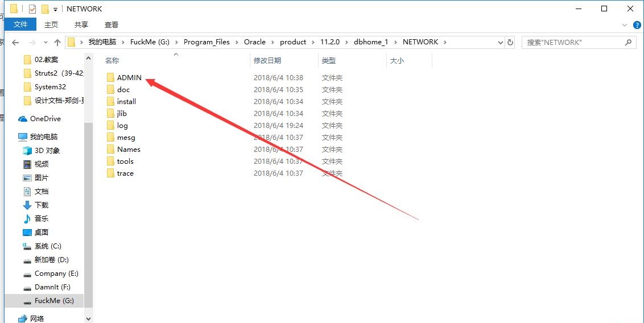The width and height of the screenshot is (644, 323).
Task: Select the Company (E:) drive
Action: tap(56, 273)
